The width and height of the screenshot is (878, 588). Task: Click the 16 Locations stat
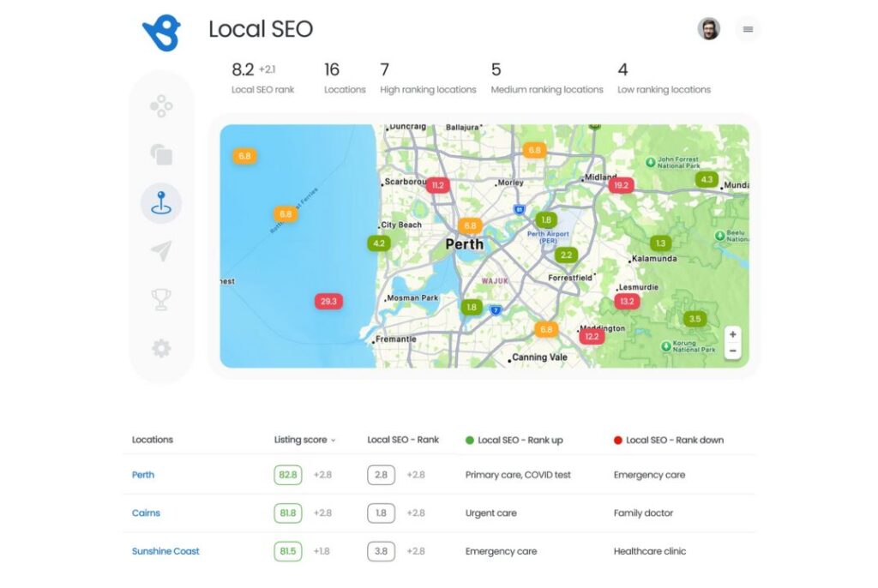coord(345,77)
